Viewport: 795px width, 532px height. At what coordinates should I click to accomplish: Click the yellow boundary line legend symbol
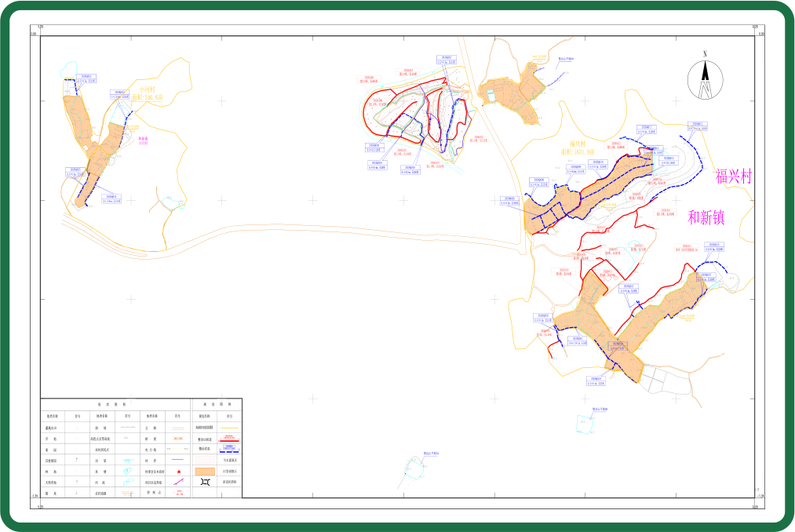229,428
